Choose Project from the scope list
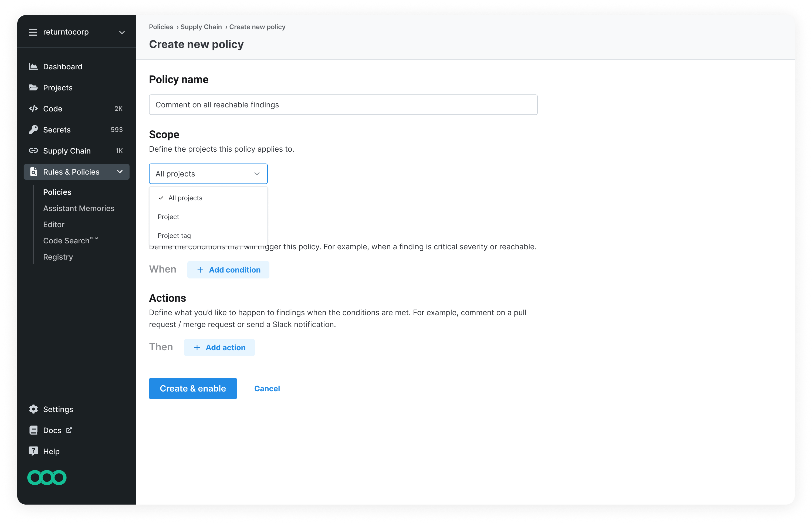The image size is (812, 524). 168,217
